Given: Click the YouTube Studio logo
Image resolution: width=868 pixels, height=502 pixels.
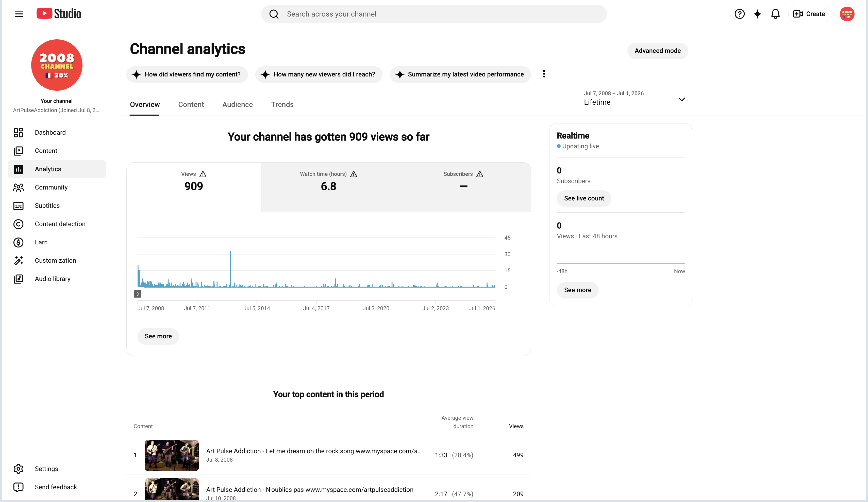Looking at the screenshot, I should click(x=59, y=13).
